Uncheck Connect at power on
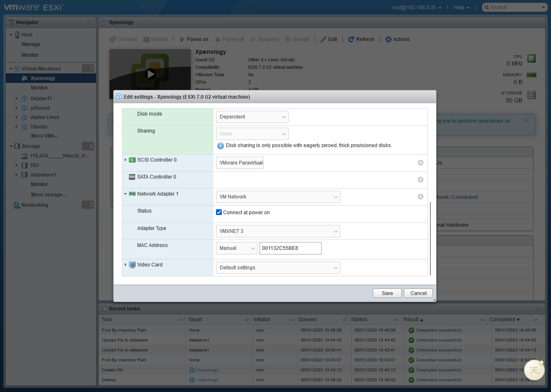The width and height of the screenshot is (551, 392). [219, 213]
